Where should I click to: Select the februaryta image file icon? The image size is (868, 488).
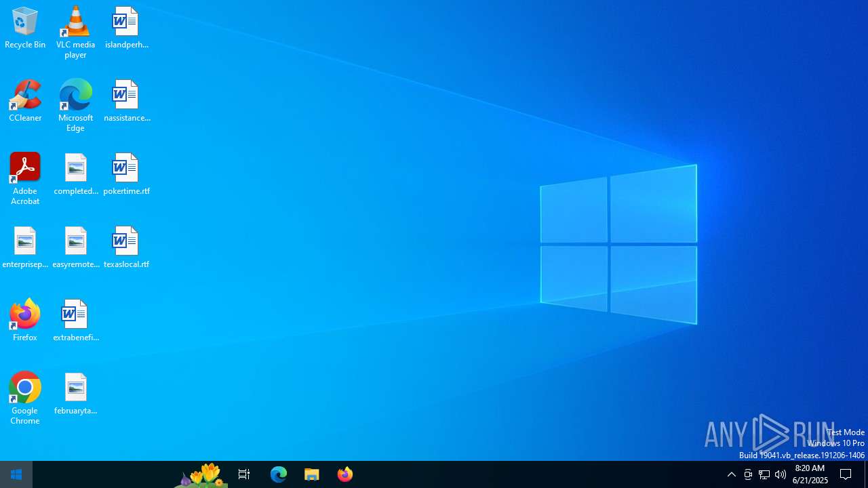(75, 394)
